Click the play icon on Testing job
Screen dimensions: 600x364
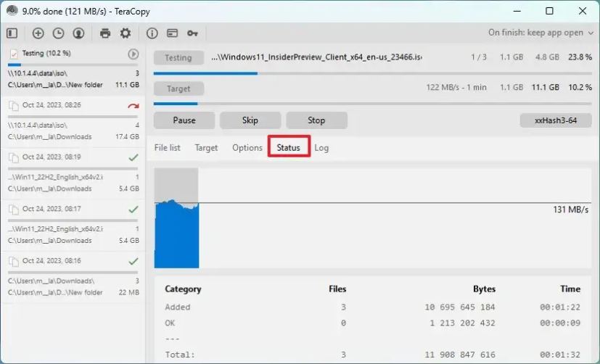tap(133, 54)
